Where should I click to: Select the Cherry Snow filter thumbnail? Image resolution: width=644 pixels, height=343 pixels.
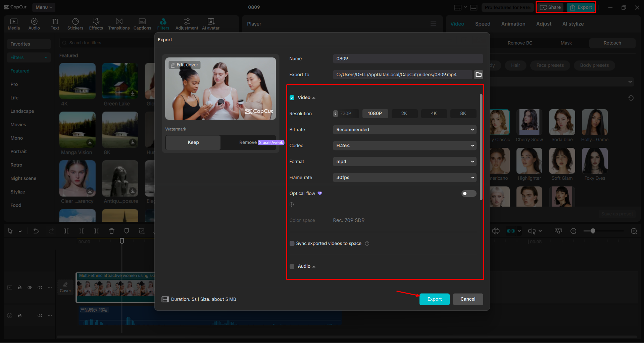(529, 122)
